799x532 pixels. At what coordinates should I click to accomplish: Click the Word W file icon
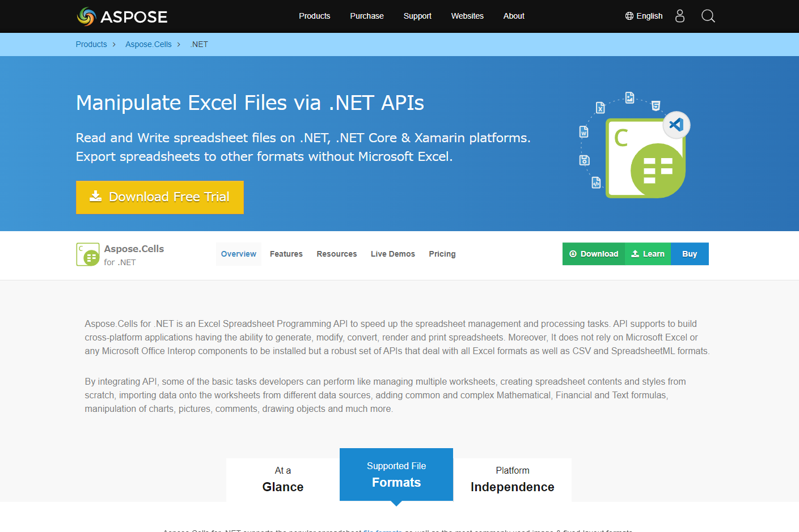(x=584, y=132)
